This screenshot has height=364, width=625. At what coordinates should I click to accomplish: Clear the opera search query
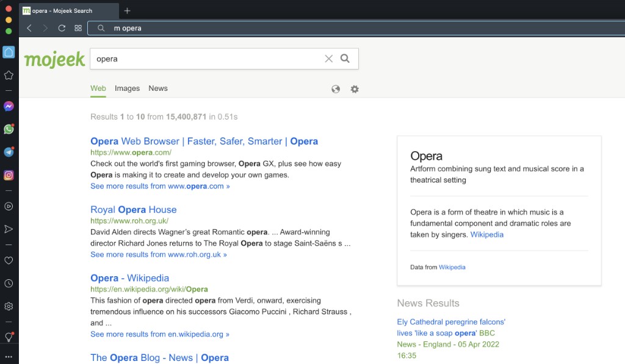[x=328, y=59]
